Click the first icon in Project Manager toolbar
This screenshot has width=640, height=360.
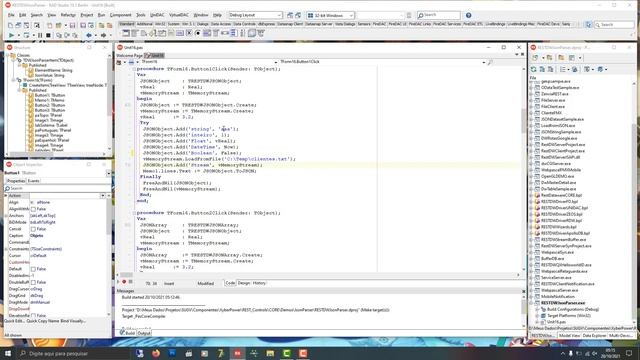click(535, 58)
